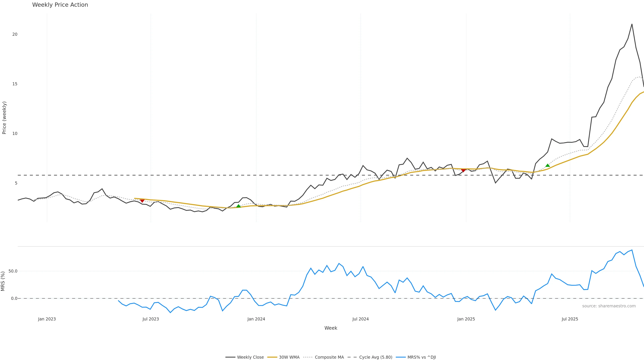The width and height of the screenshot is (644, 362).
Task: Hide the 30W WMA series via legend
Action: (x=289, y=357)
